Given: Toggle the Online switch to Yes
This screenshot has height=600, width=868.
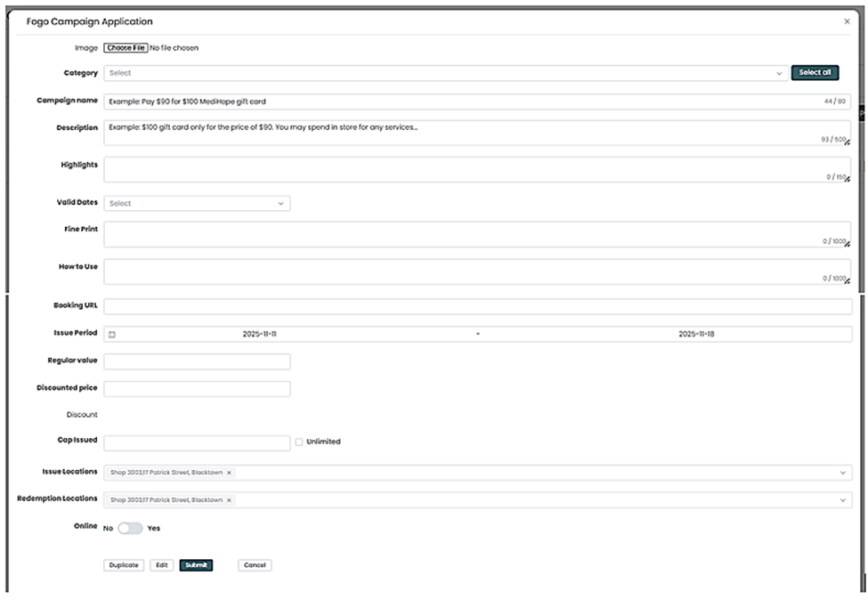Looking at the screenshot, I should click(x=130, y=528).
